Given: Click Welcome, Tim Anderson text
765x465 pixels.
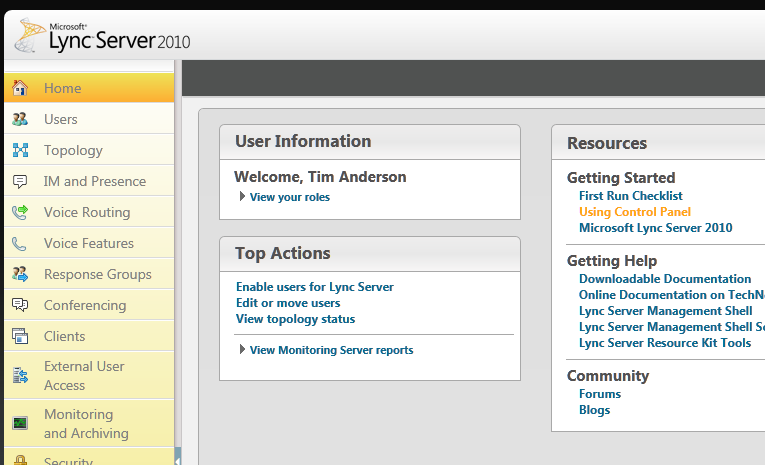Looking at the screenshot, I should pos(320,177).
